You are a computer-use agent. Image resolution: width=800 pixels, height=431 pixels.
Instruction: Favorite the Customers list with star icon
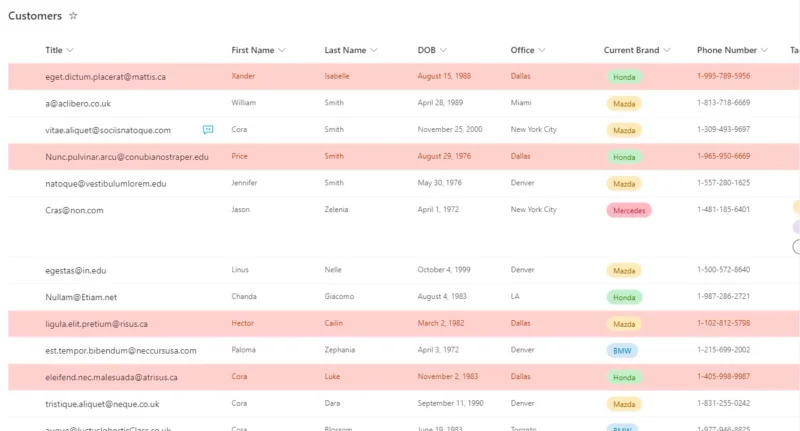pyautogui.click(x=73, y=16)
